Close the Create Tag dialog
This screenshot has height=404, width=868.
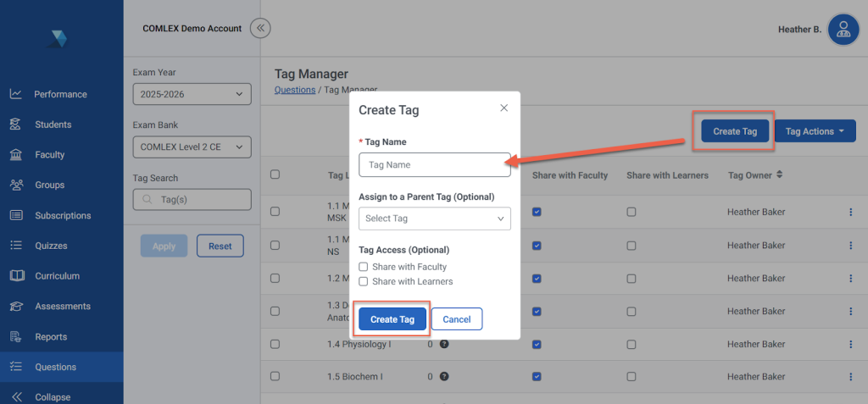coord(504,108)
